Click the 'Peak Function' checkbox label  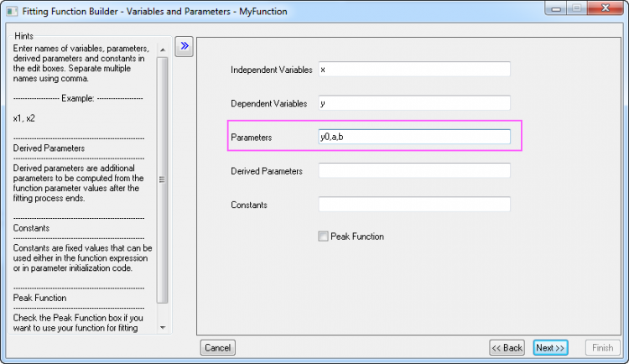[357, 237]
